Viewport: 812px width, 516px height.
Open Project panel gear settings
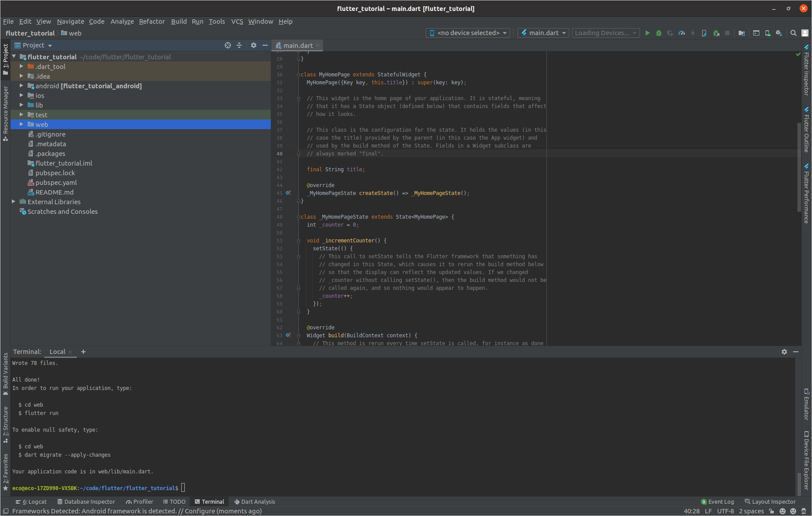(253, 45)
